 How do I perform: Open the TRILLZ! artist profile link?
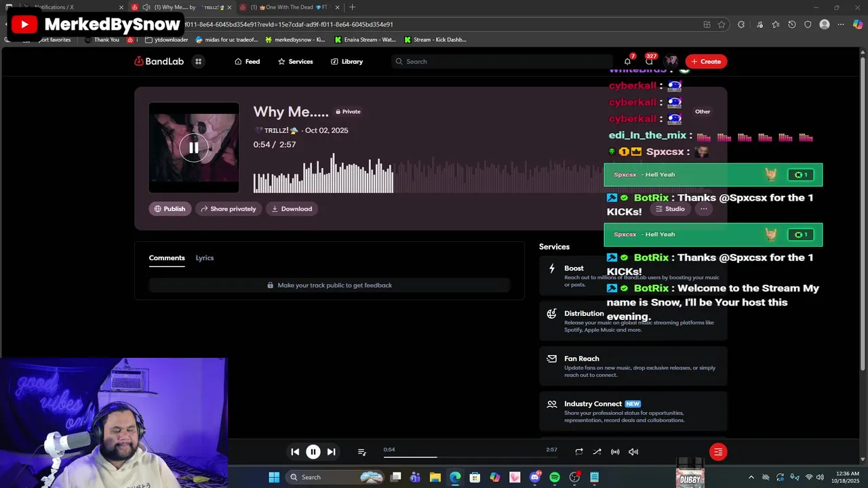[276, 131]
